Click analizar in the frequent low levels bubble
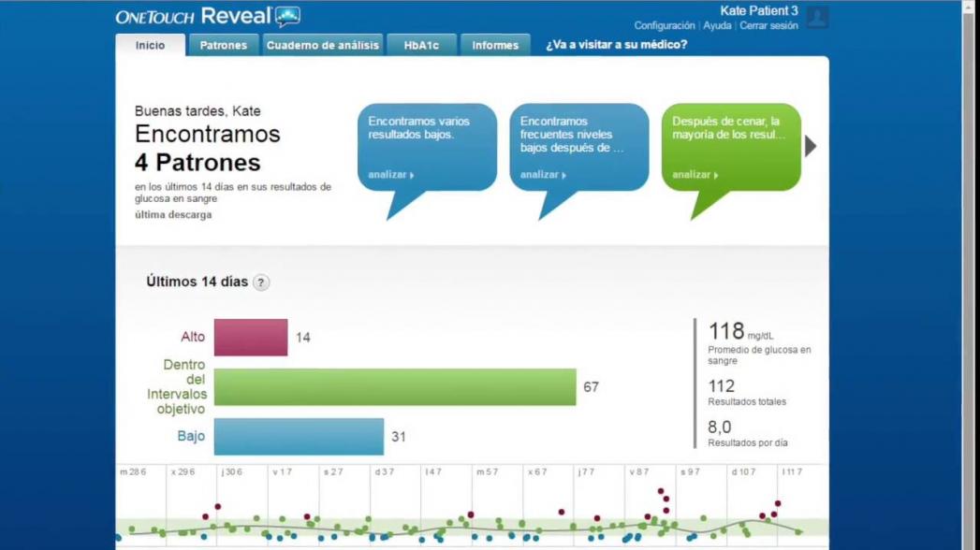 click(x=543, y=175)
